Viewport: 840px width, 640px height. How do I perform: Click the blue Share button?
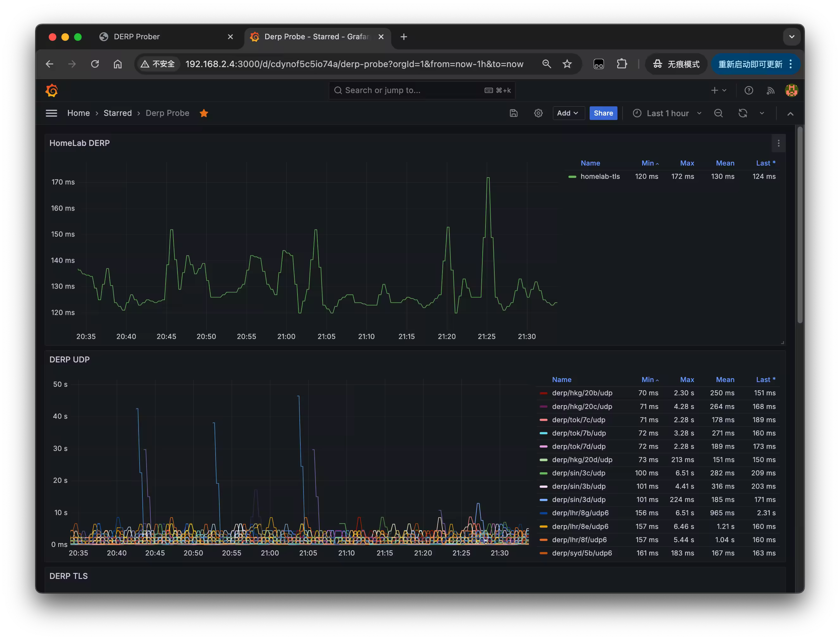pos(603,113)
